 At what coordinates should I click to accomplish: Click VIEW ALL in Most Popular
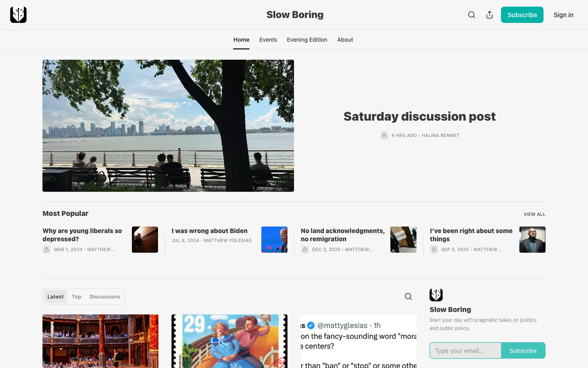point(535,214)
